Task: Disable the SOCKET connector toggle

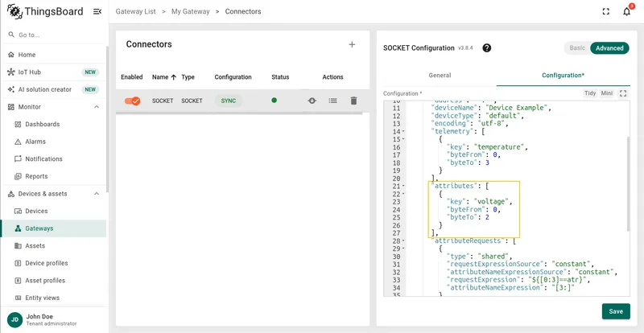Action: pyautogui.click(x=132, y=101)
